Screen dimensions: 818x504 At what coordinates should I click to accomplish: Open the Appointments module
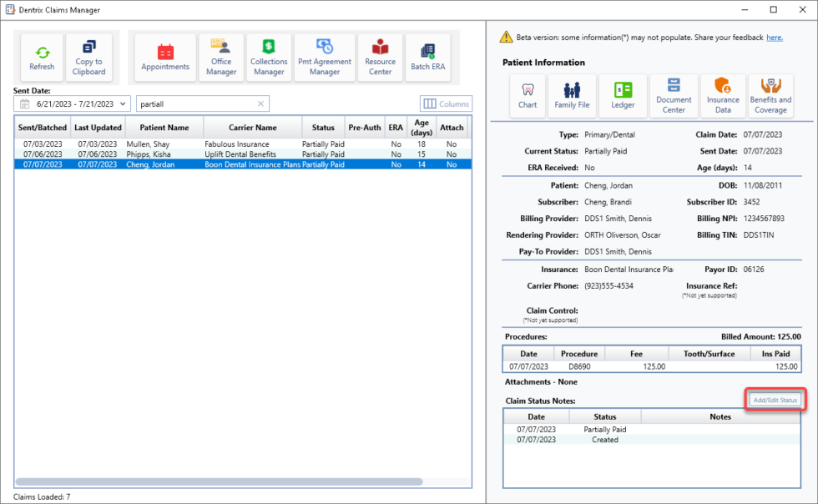coord(164,57)
